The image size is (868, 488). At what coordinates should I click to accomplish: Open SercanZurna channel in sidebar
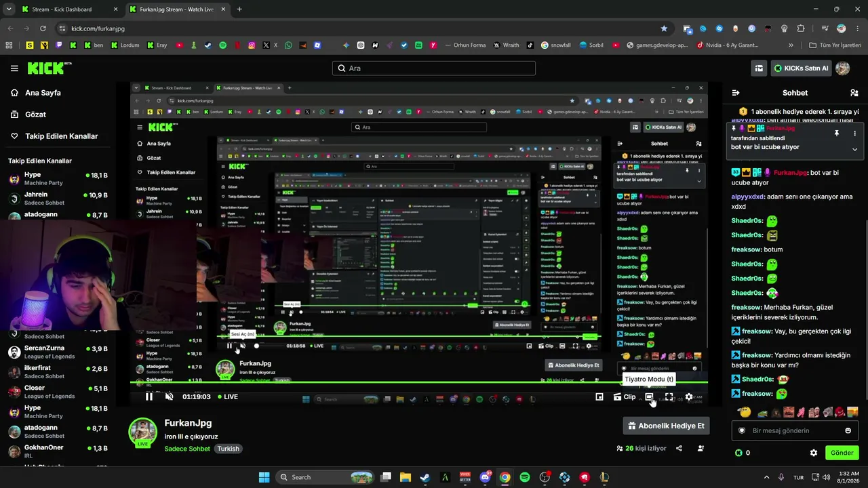[x=58, y=352]
